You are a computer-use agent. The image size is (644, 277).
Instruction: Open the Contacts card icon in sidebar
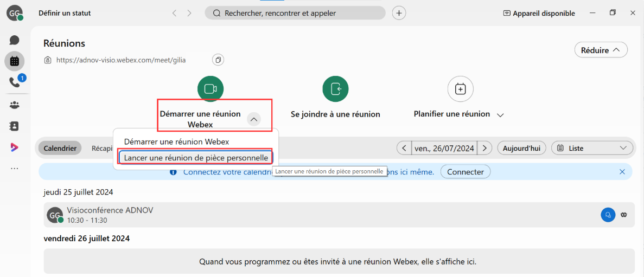[14, 126]
